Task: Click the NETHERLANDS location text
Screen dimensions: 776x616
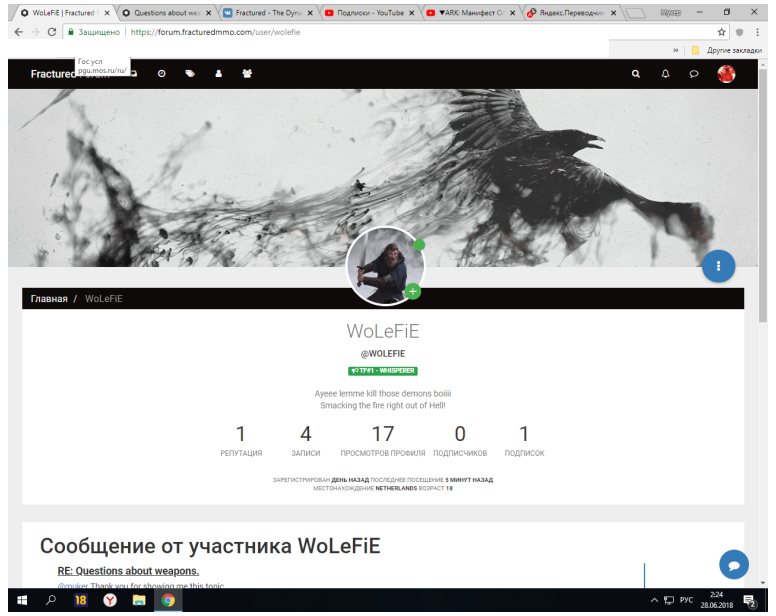Action: click(396, 488)
